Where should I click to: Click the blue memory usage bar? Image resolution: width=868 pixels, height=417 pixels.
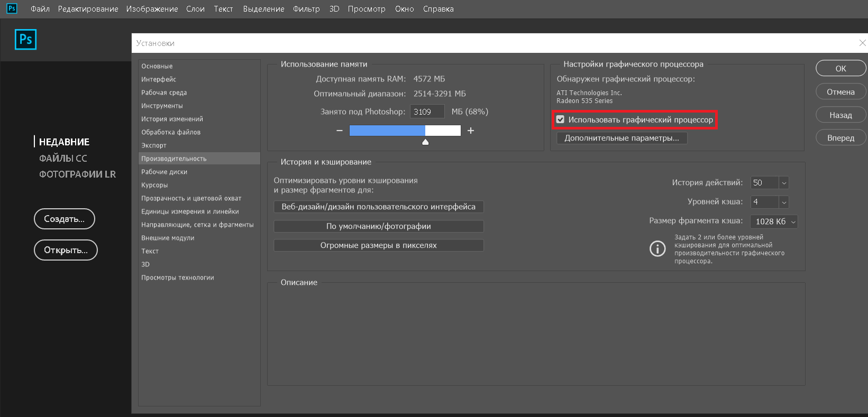pos(387,131)
